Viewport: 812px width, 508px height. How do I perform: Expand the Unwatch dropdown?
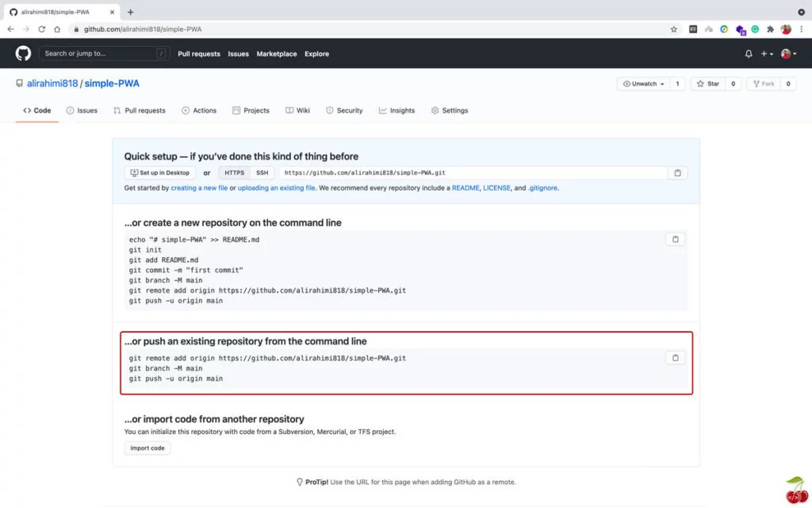(x=643, y=83)
